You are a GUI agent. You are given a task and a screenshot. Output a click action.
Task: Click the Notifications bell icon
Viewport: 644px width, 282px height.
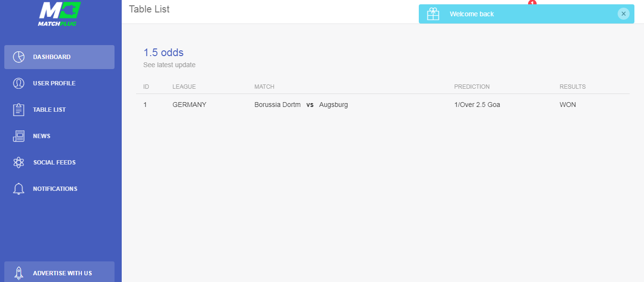pos(19,189)
